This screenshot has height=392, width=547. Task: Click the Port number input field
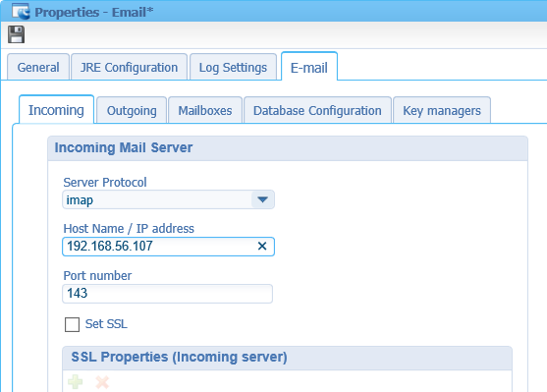(168, 294)
